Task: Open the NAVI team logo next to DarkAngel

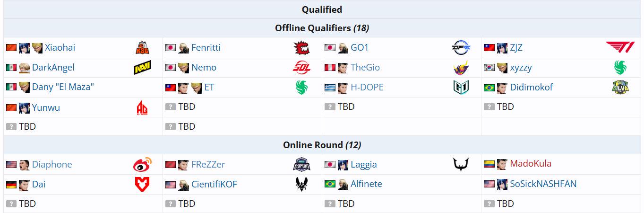Action: pyautogui.click(x=142, y=68)
